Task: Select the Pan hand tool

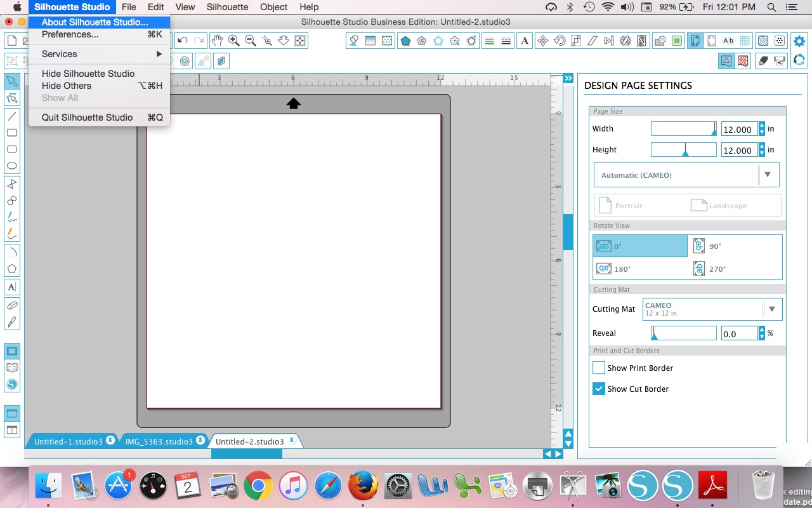Action: click(x=218, y=41)
